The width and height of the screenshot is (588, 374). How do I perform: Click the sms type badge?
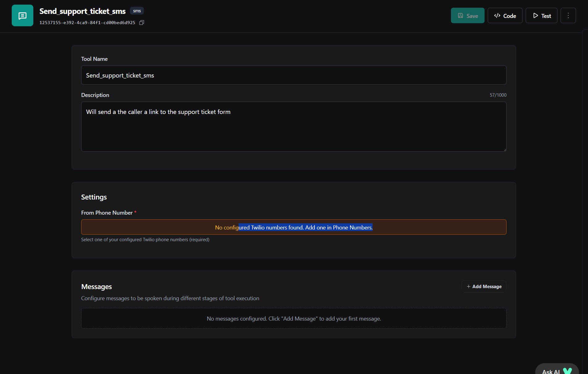click(137, 11)
